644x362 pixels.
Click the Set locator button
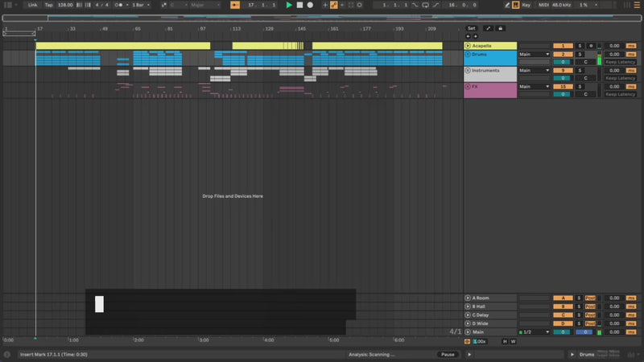[x=472, y=28]
